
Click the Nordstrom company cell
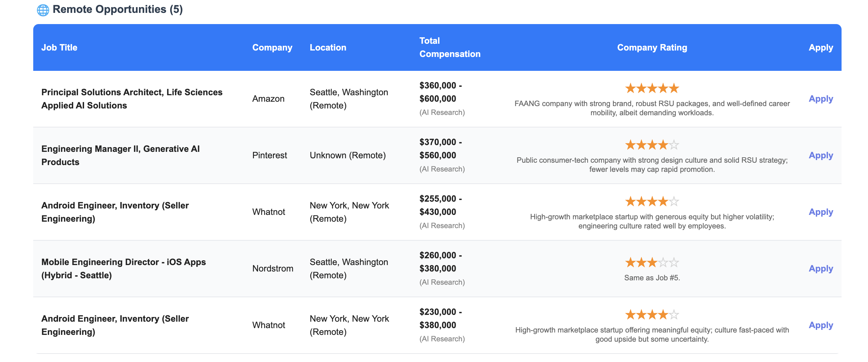tap(273, 268)
